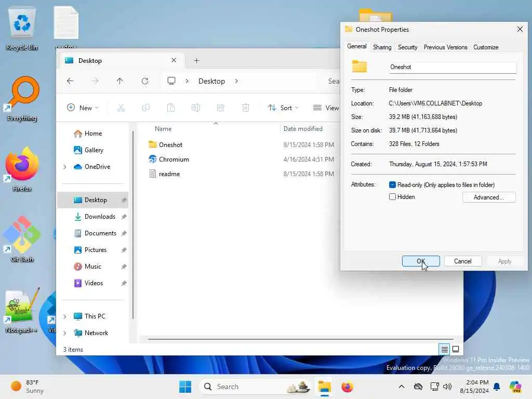Open the Sort dropdown menu
This screenshot has height=399, width=532.
(x=283, y=108)
